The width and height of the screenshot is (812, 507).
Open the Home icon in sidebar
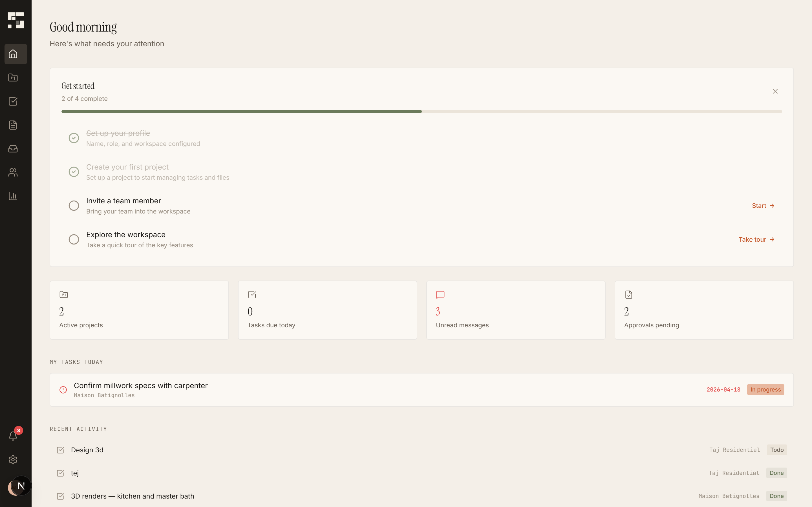coord(13,54)
